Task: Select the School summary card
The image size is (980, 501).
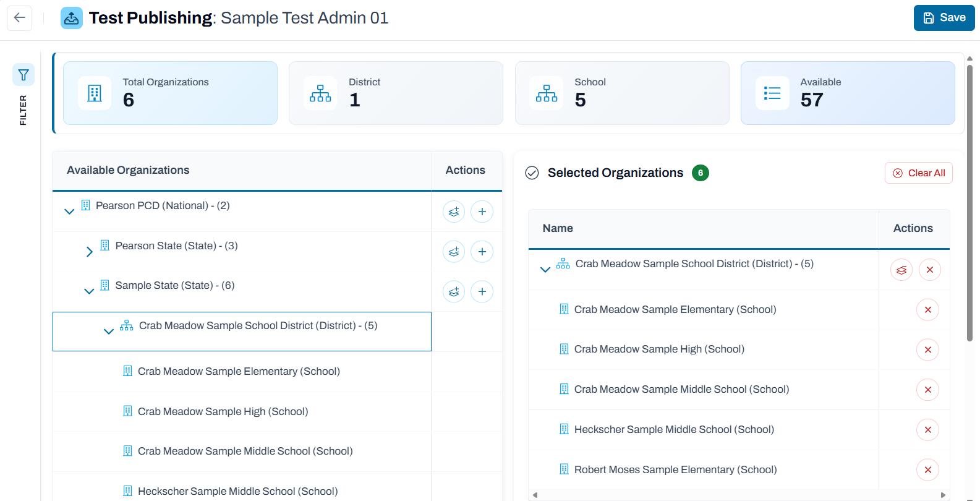Action: point(622,93)
